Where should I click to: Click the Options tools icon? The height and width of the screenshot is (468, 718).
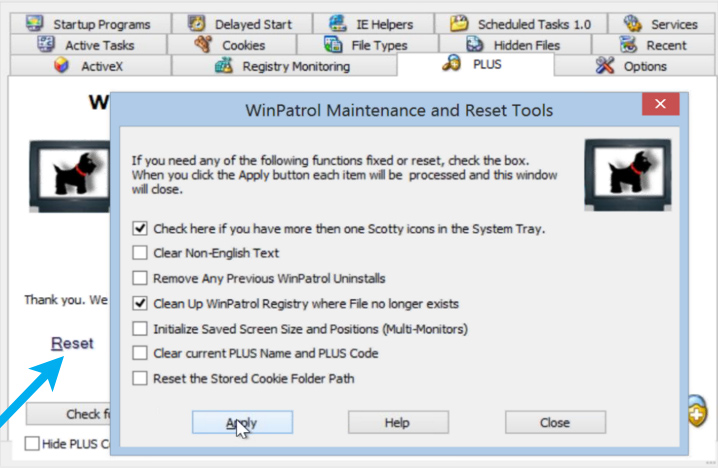pos(604,65)
